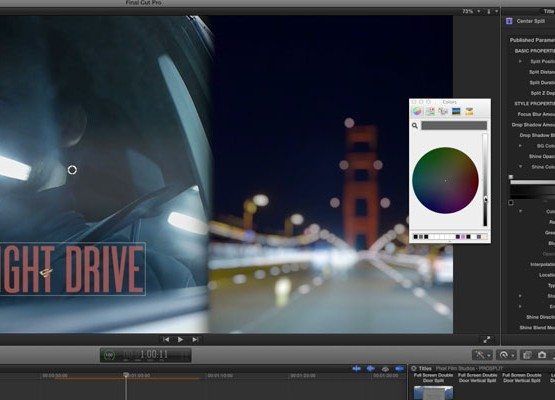Open Color Wheel mode in Colors window
This screenshot has width=555, height=400.
coord(417,112)
